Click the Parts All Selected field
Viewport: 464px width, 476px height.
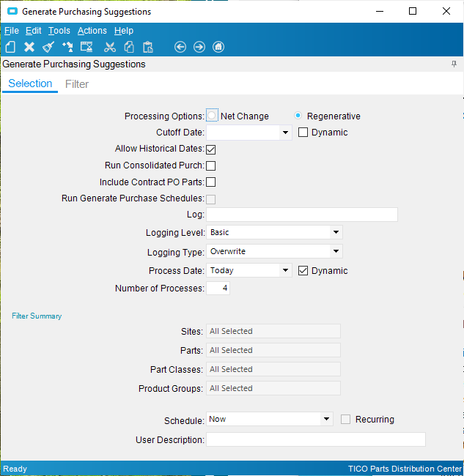[273, 350]
